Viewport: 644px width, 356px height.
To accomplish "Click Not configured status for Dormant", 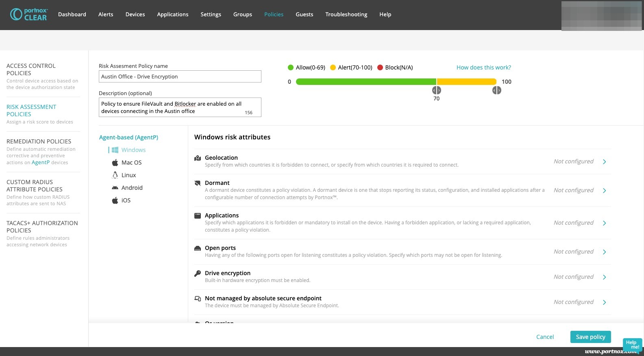I will pos(573,190).
